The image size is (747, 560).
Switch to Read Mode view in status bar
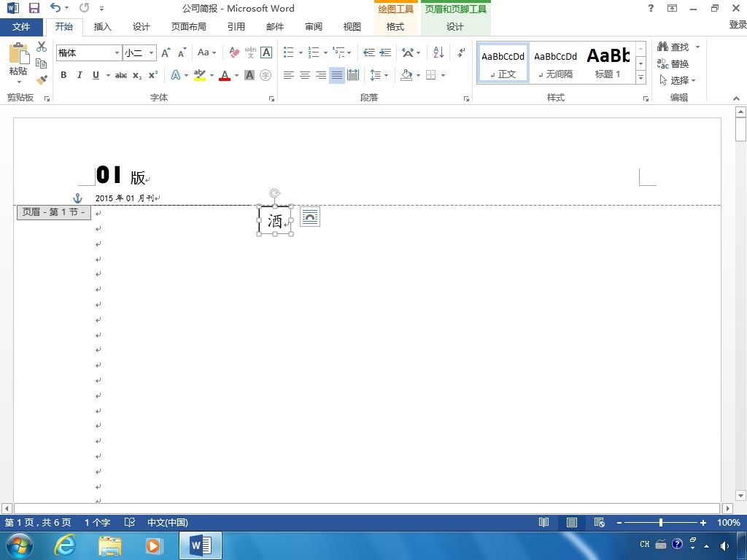(543, 522)
